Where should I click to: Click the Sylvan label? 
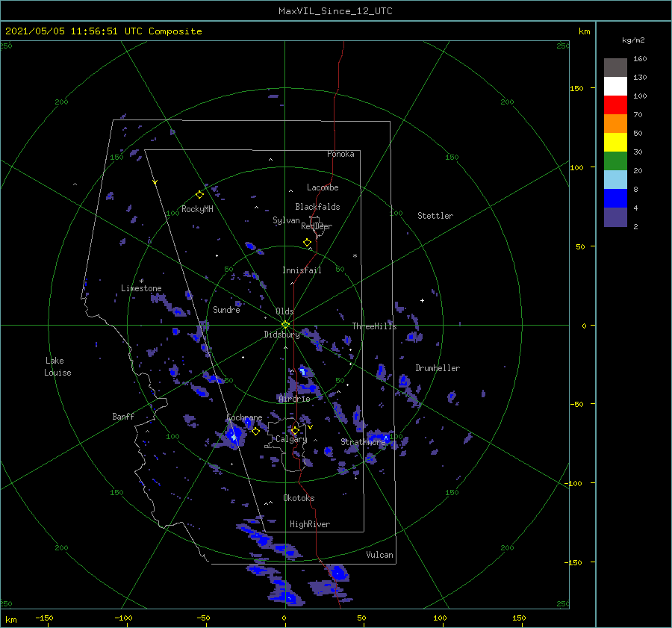pyautogui.click(x=286, y=220)
